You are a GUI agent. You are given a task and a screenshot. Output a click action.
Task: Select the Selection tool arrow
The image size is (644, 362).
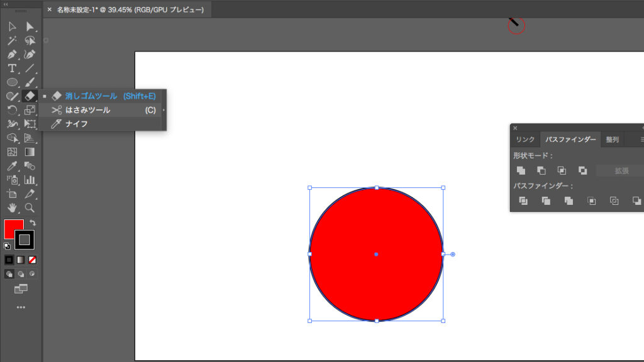point(12,26)
